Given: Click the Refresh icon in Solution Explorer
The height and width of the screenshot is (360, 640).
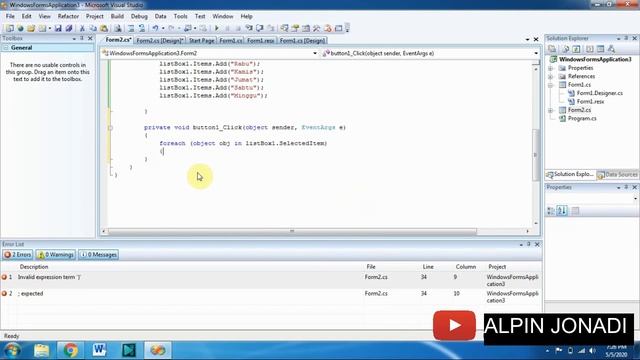Looking at the screenshot, I should coord(576,49).
